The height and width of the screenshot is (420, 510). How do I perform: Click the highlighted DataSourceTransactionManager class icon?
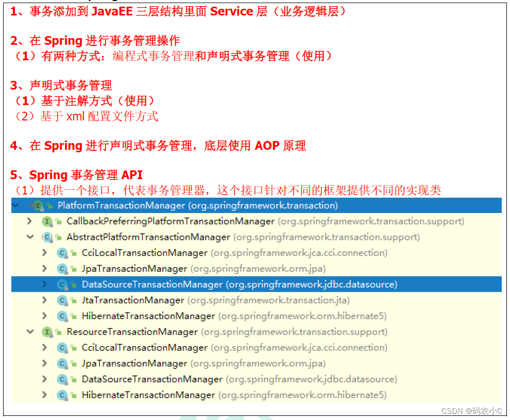[x=62, y=285]
